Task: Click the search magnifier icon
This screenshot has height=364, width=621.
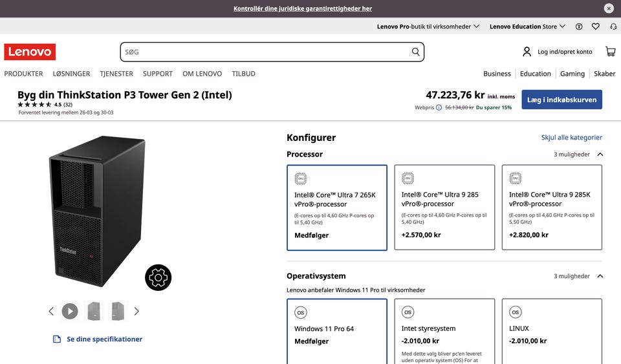Action: pos(415,52)
